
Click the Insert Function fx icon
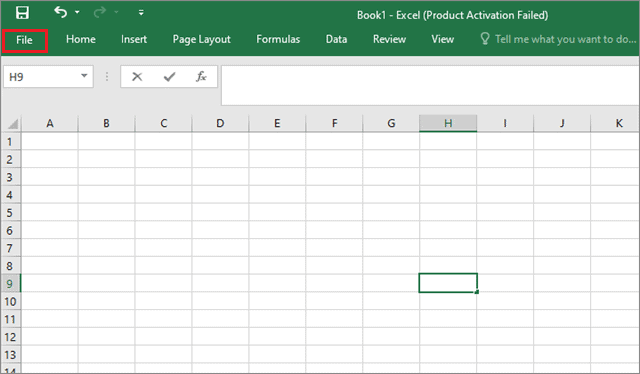pos(201,76)
